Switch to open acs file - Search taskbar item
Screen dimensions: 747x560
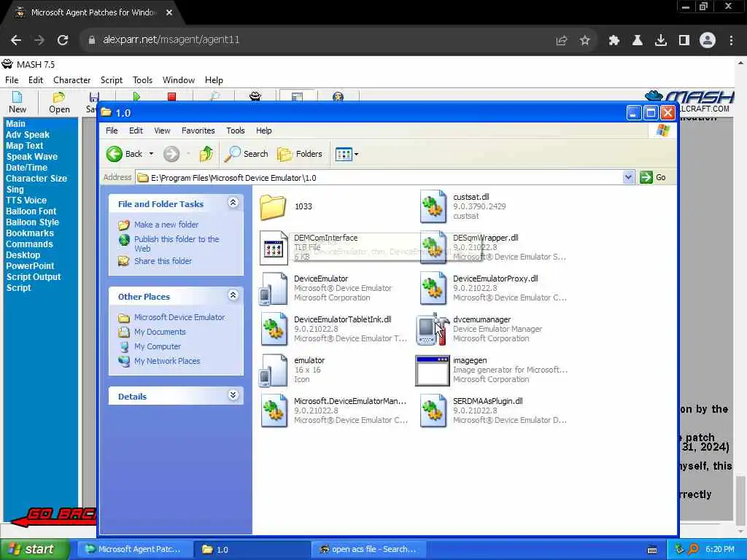(368, 549)
